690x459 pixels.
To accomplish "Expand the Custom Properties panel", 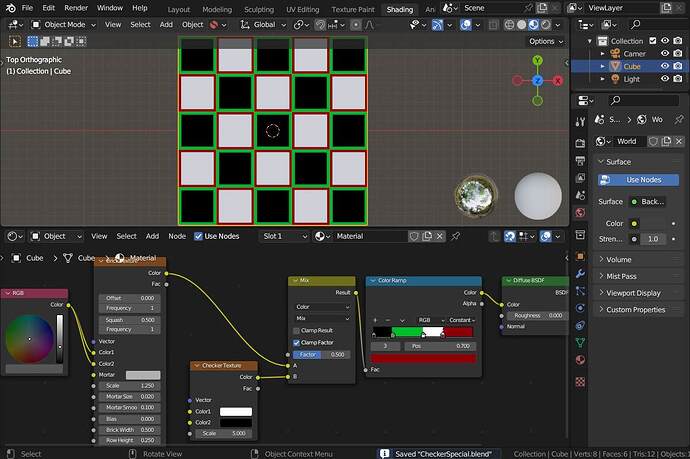I will 638,310.
